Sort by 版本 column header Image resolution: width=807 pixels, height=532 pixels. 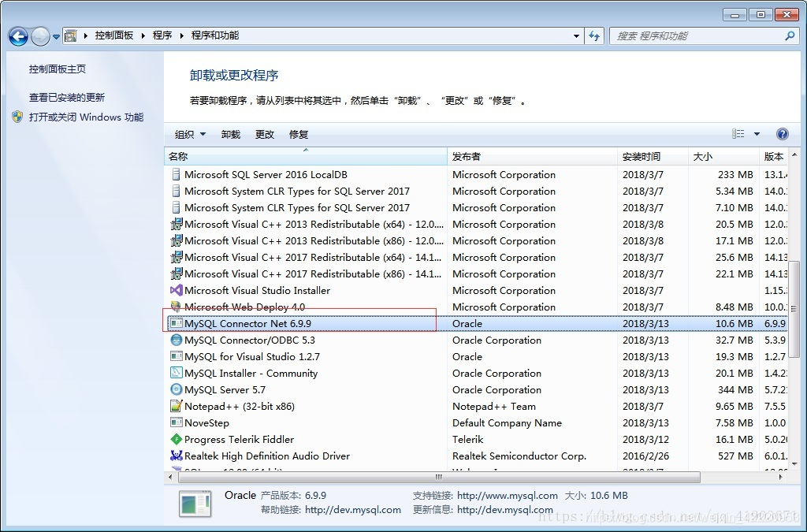[x=774, y=156]
